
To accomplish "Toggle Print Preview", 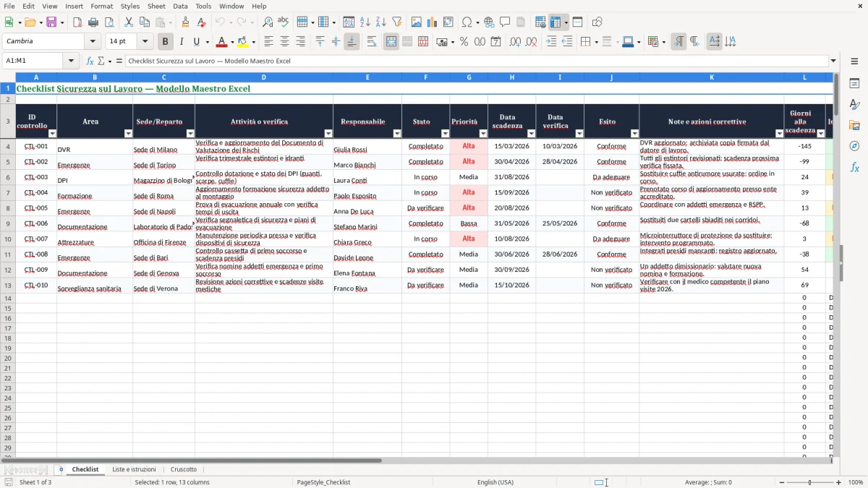I will (x=109, y=22).
